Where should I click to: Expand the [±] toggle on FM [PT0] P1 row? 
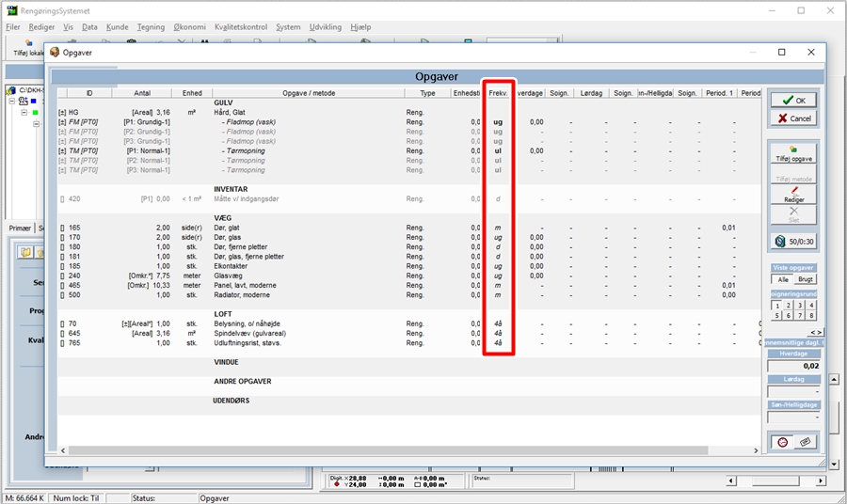[x=61, y=122]
